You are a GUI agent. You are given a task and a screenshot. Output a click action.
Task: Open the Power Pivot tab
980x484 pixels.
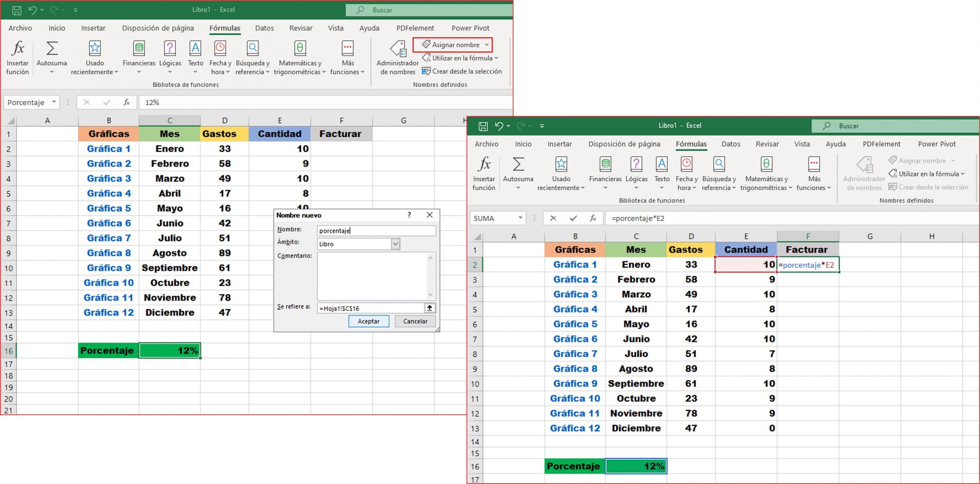point(470,28)
